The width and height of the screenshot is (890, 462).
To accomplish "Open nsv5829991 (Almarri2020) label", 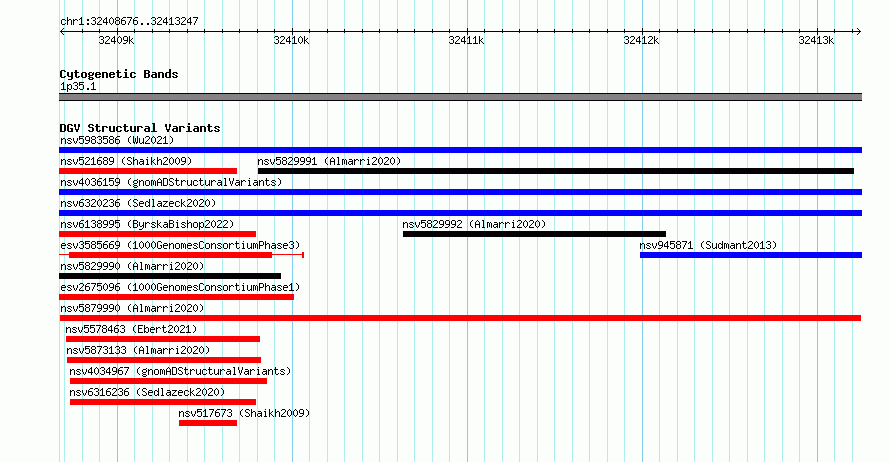I will click(329, 161).
